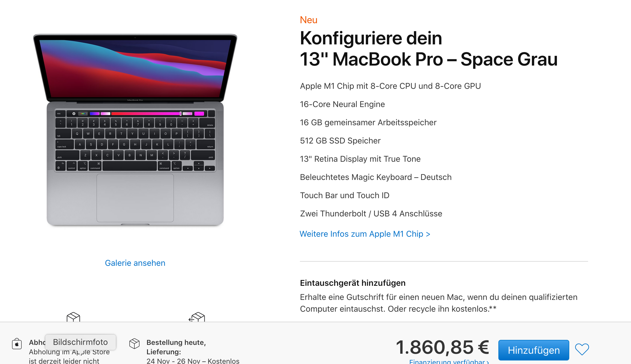Click the shipping box icon above the bottom bar
The image size is (631, 364).
74,317
